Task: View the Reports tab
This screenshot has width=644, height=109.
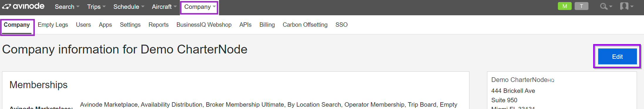Action: [x=158, y=25]
